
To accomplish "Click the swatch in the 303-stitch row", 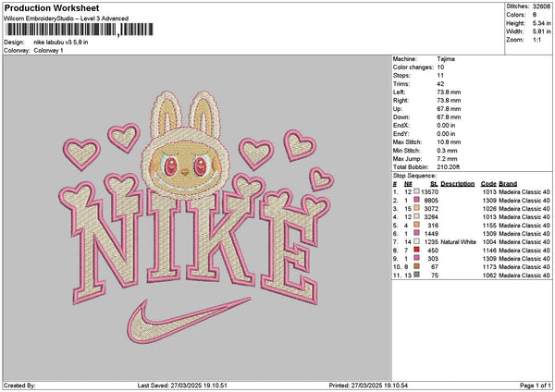I will 416,258.
